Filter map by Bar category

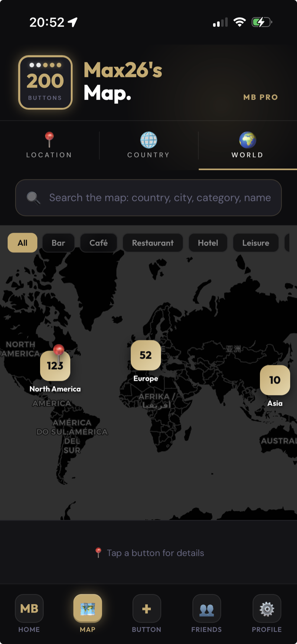(58, 243)
